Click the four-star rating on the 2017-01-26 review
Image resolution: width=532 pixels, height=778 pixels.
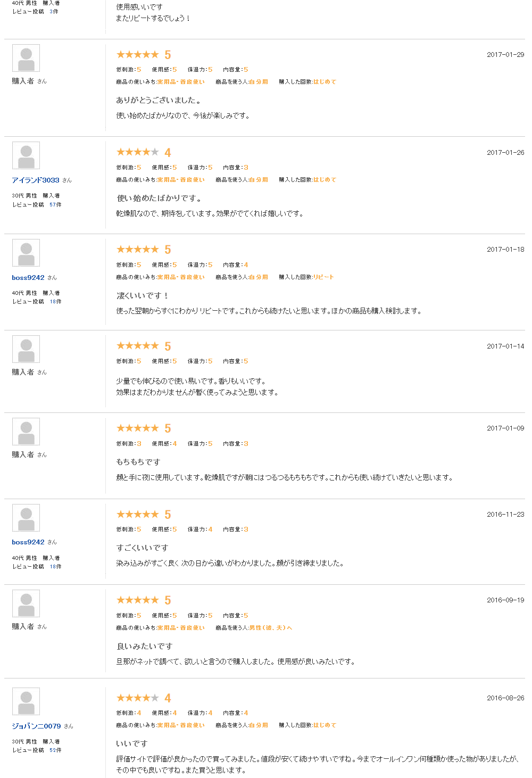(138, 152)
